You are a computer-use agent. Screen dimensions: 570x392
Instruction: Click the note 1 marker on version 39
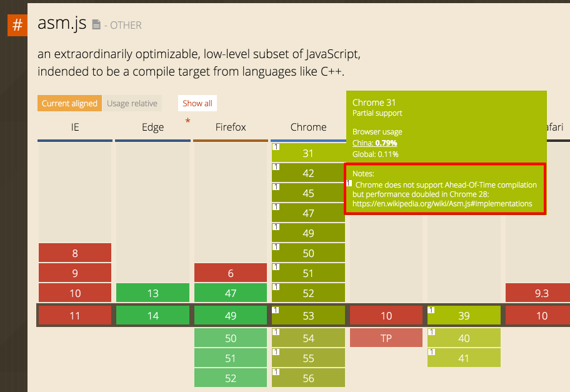tap(431, 310)
